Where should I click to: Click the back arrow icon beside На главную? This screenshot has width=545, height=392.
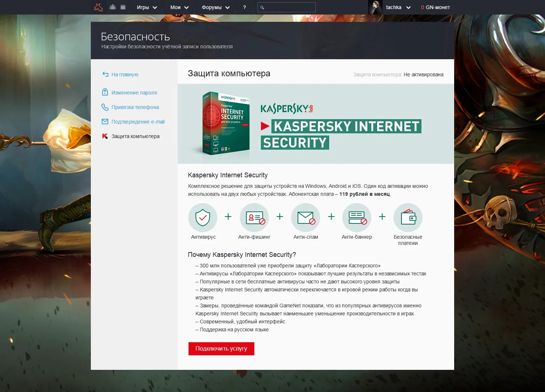pyautogui.click(x=105, y=74)
